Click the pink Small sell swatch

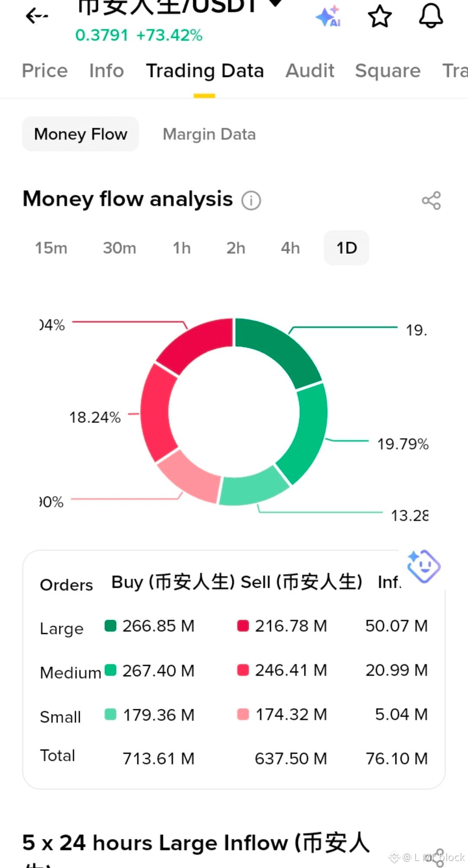[243, 714]
